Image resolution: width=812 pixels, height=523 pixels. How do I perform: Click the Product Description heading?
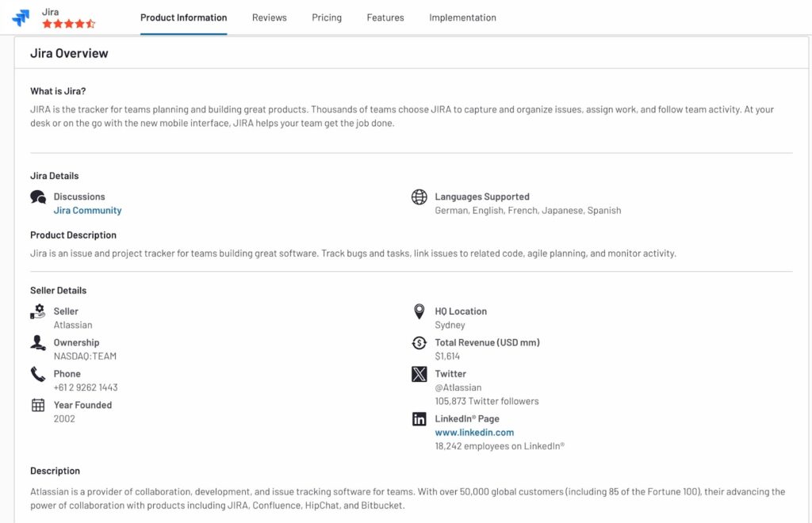point(73,235)
